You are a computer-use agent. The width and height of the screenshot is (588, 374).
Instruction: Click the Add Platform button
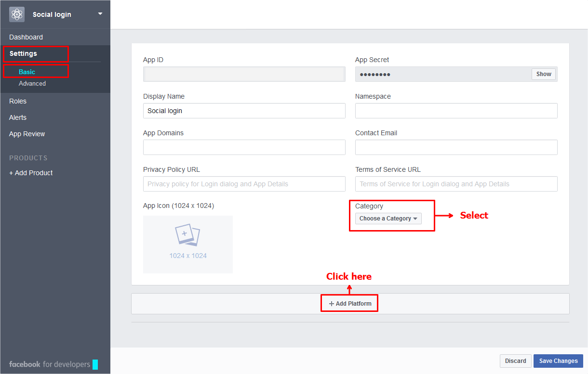click(350, 304)
